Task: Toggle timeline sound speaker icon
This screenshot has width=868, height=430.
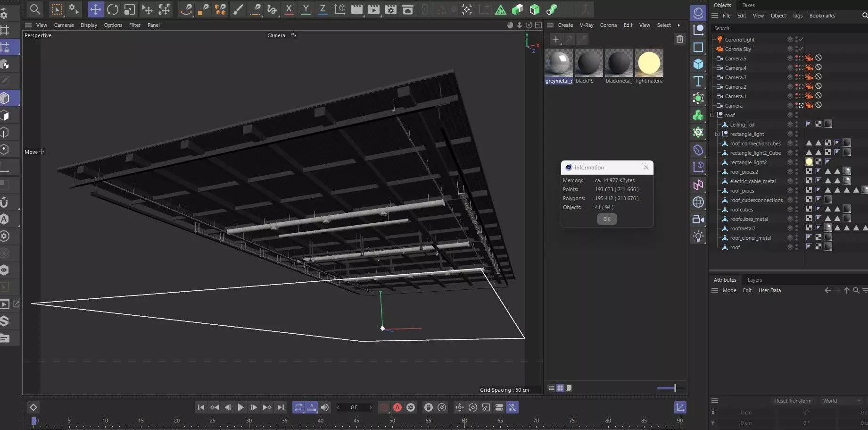Action: pos(325,407)
